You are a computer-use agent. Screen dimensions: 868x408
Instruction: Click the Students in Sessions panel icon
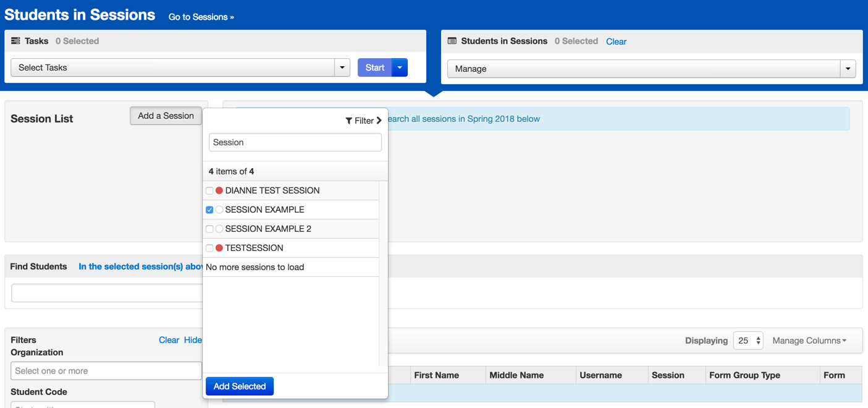coord(452,41)
